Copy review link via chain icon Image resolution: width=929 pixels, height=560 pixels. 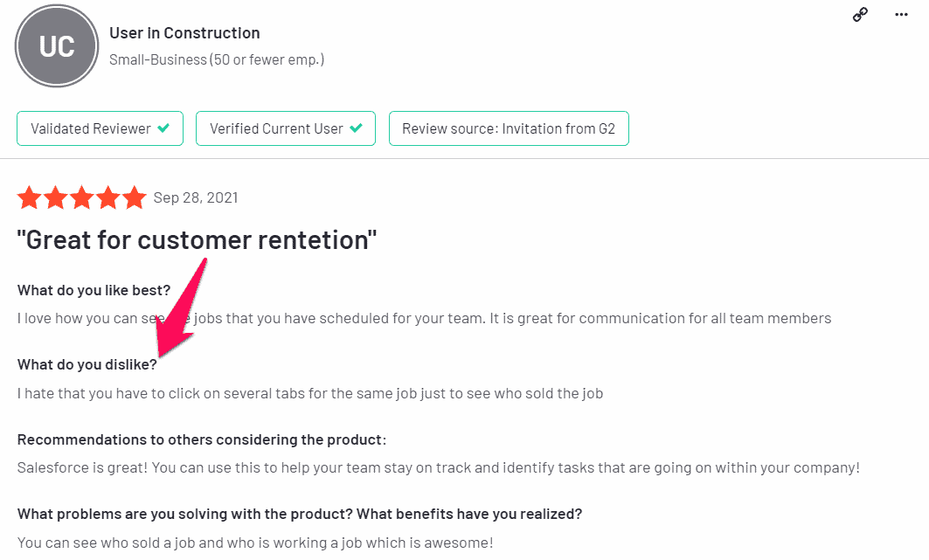pos(860,14)
